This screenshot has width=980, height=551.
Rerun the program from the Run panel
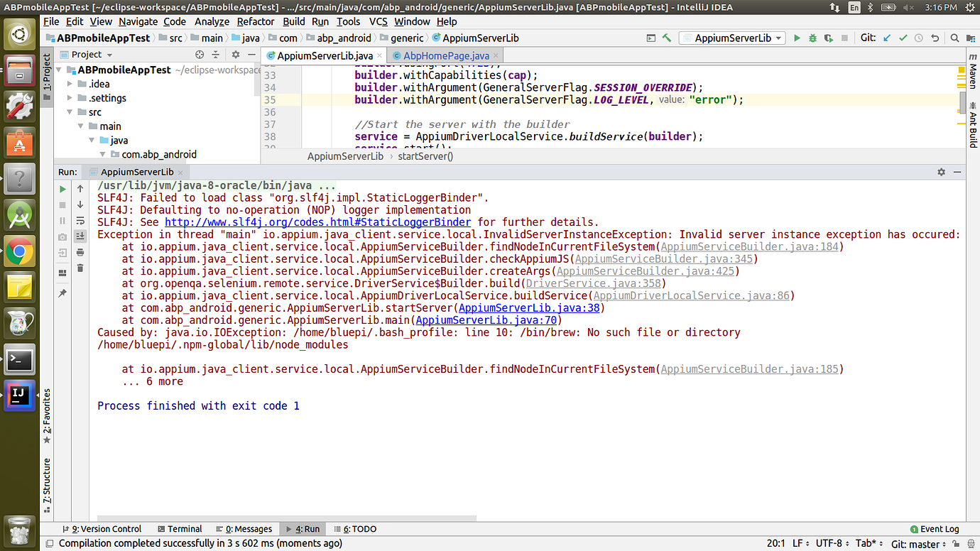[62, 190]
